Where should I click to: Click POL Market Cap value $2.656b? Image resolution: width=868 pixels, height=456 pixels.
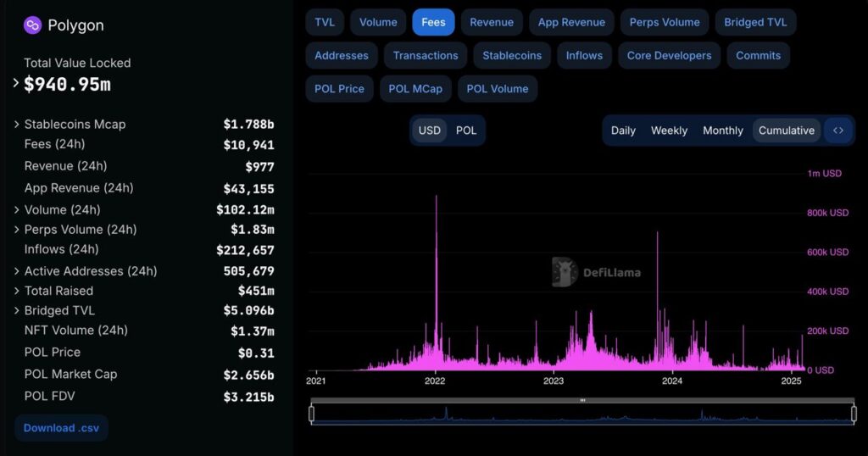click(x=248, y=375)
